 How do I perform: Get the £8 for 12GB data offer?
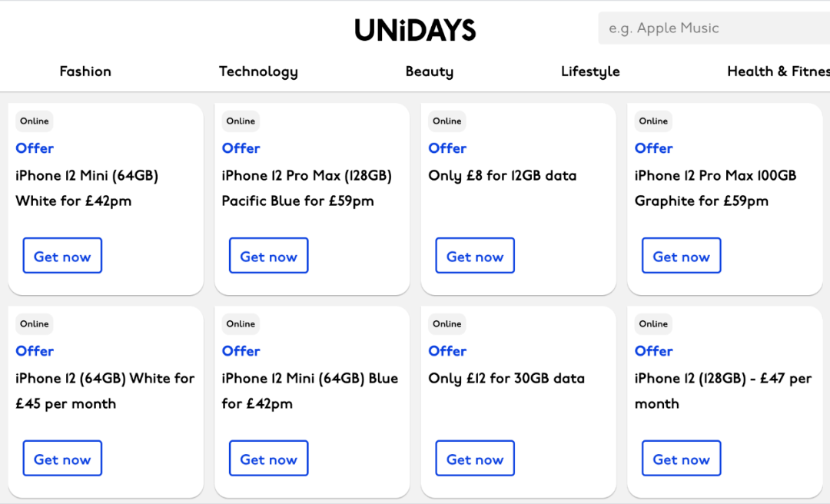click(x=476, y=256)
